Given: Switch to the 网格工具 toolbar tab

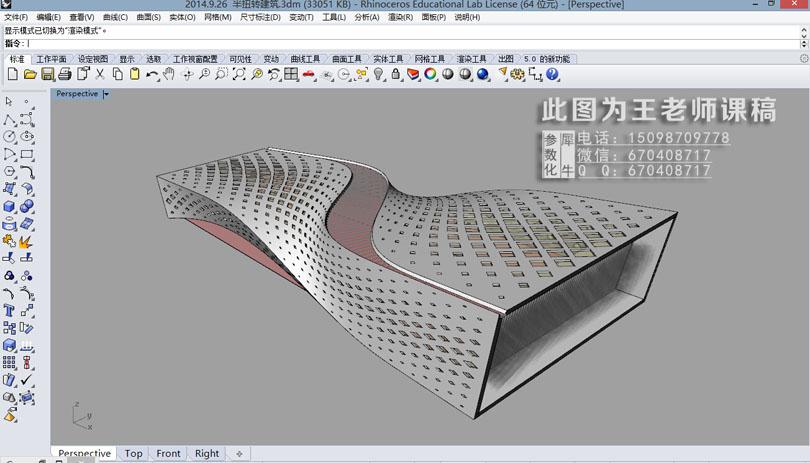Looking at the screenshot, I should [x=430, y=59].
